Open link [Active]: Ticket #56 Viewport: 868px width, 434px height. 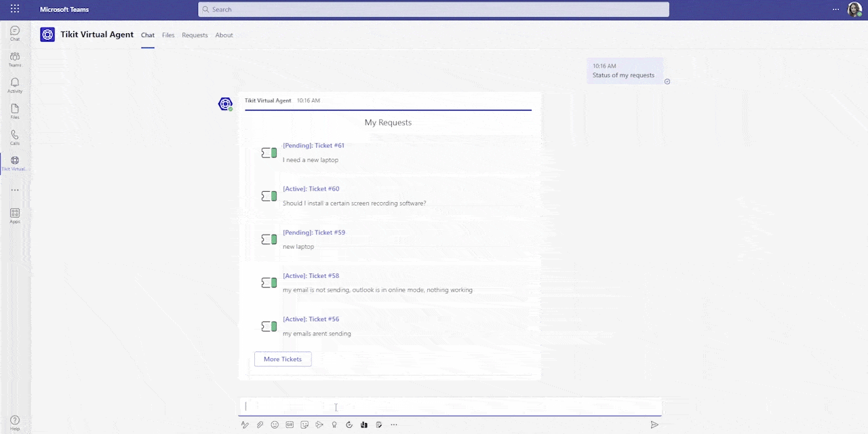click(x=311, y=319)
